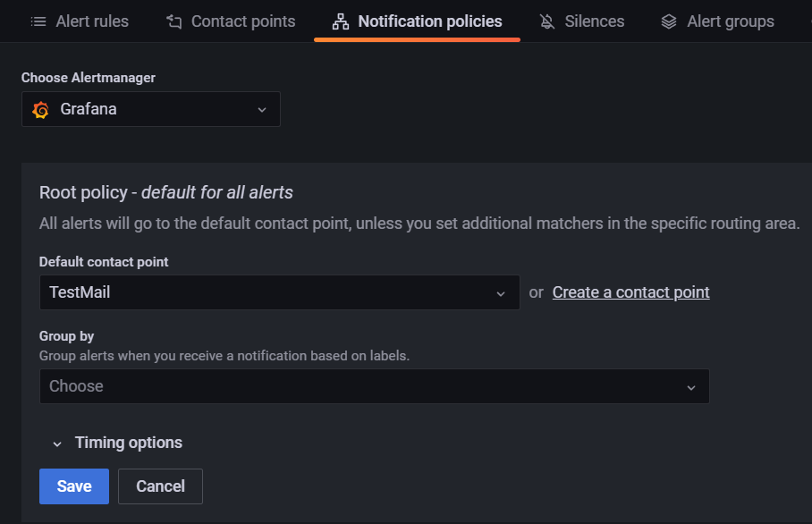812x524 pixels.
Task: Click the Save button
Action: coord(74,486)
